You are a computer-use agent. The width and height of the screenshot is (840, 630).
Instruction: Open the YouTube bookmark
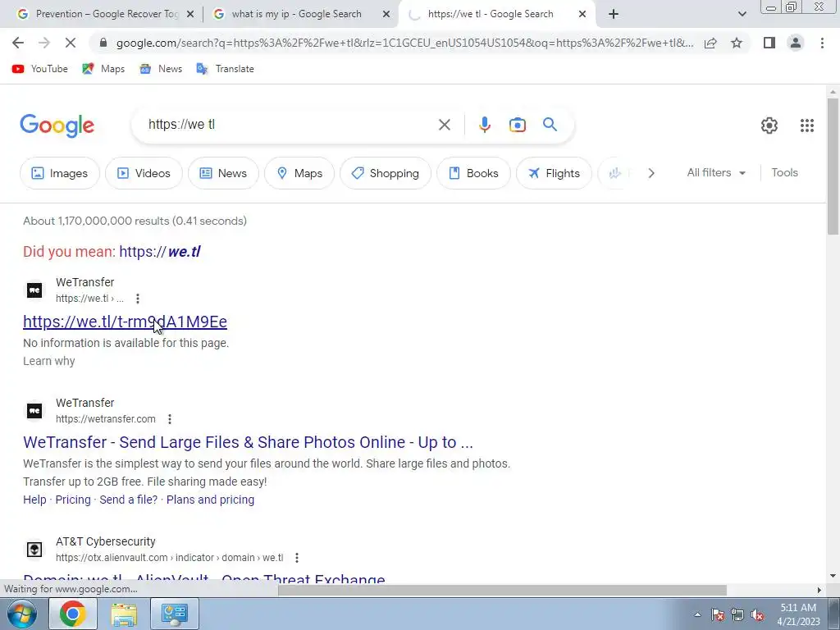click(x=40, y=69)
